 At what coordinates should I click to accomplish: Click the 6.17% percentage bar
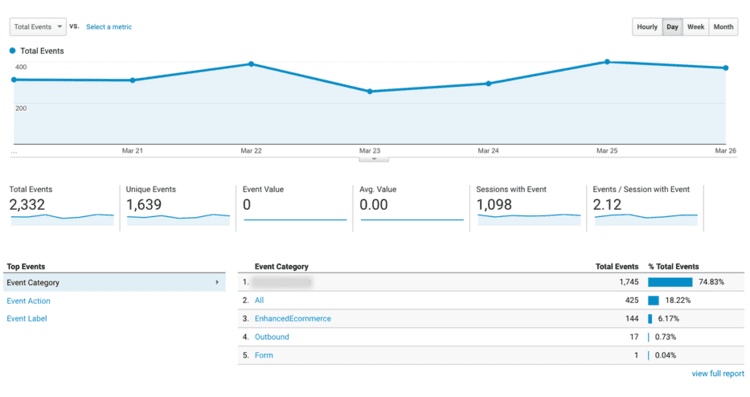[650, 319]
